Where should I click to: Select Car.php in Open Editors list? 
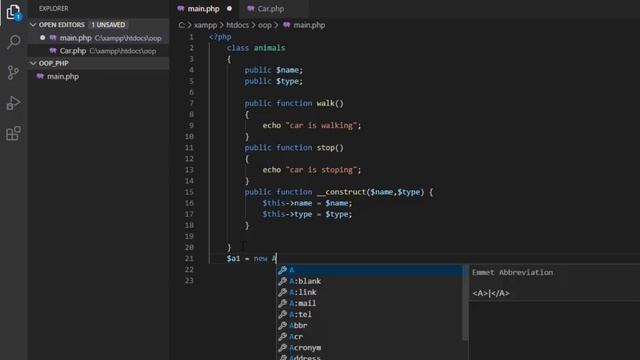click(x=98, y=51)
